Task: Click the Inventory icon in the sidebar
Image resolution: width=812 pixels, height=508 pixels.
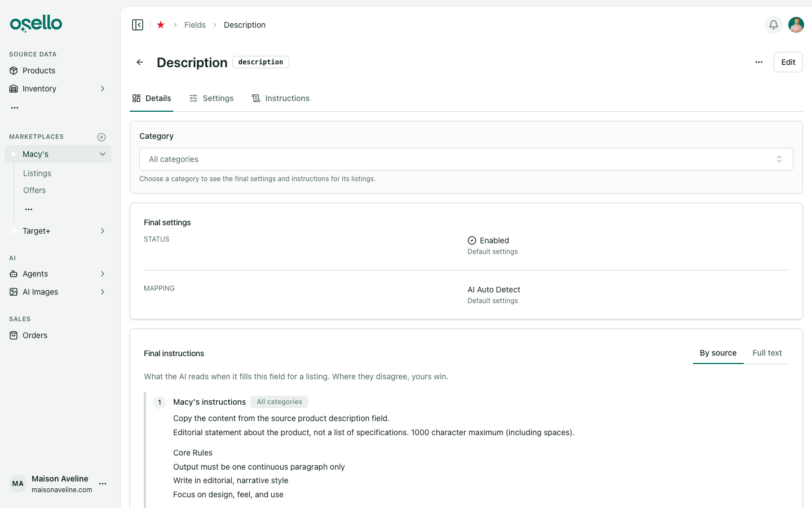Action: (x=14, y=89)
